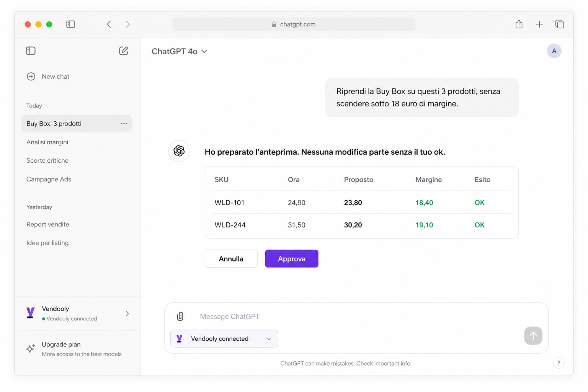The image size is (588, 392).
Task: Click the Ora column header
Action: point(294,180)
